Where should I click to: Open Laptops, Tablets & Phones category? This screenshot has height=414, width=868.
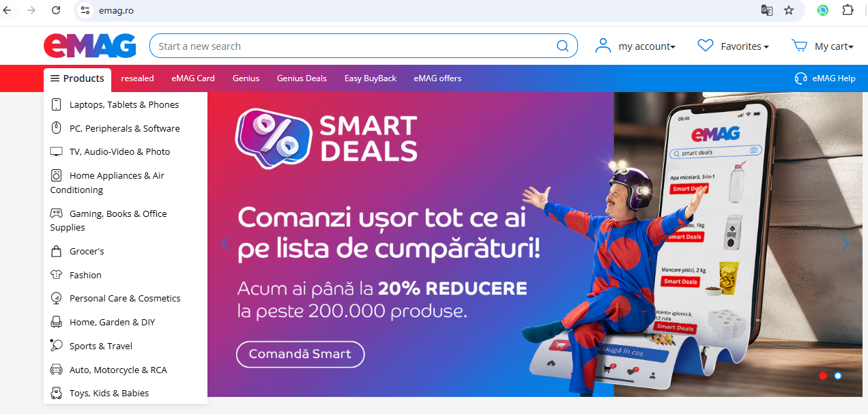[x=124, y=104]
